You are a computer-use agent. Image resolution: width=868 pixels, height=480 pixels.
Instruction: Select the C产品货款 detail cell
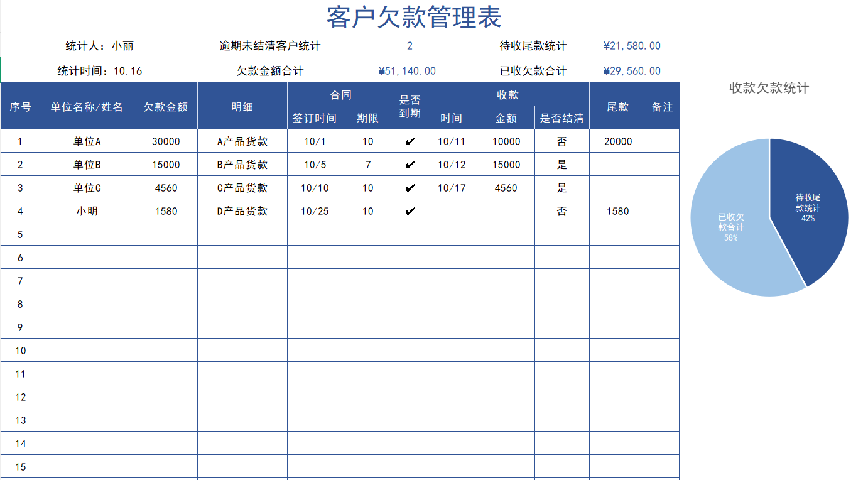[x=242, y=188]
